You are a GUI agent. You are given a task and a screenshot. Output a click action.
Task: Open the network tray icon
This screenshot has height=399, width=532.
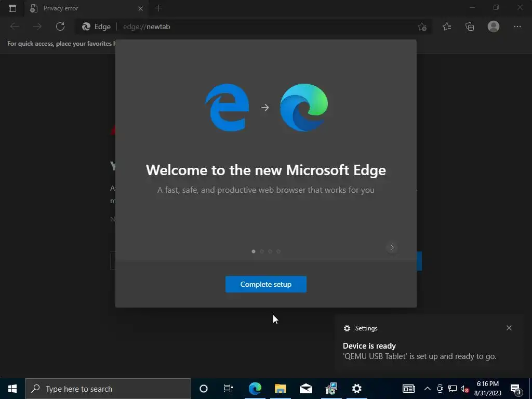coord(453,389)
